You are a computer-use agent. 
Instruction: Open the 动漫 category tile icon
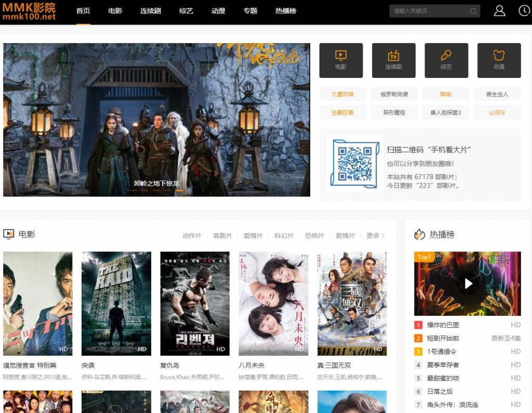coord(499,60)
